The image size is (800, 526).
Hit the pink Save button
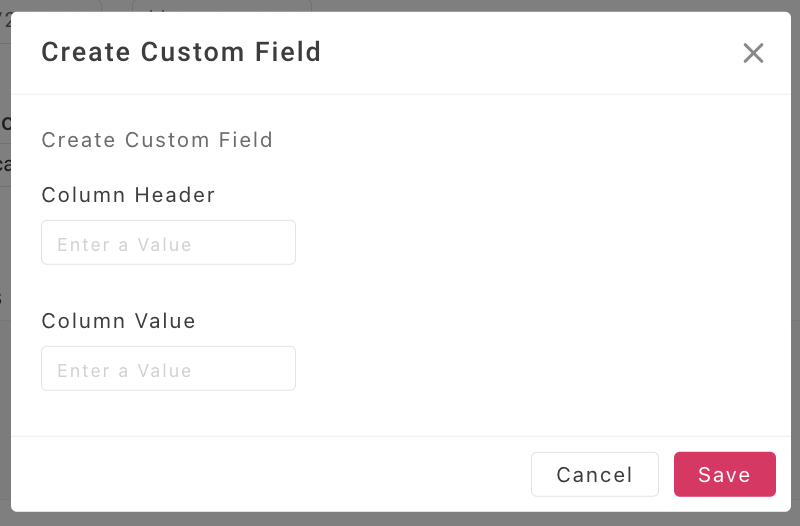click(724, 474)
